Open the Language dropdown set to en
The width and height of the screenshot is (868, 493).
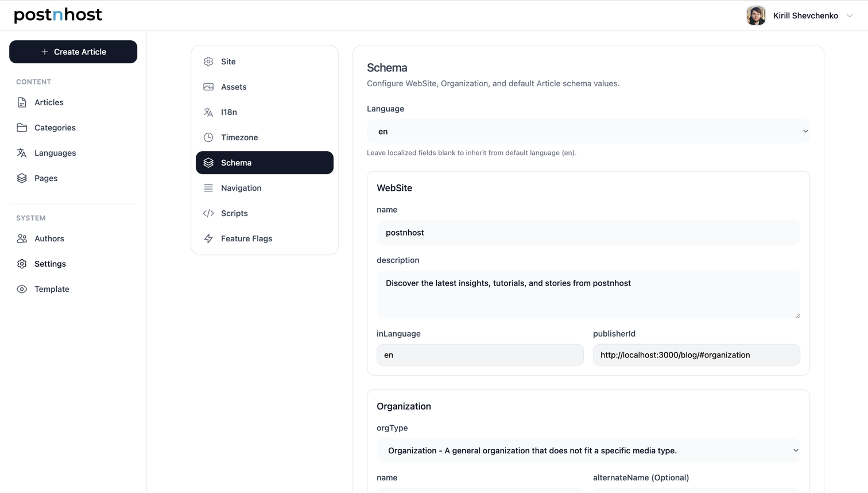588,132
